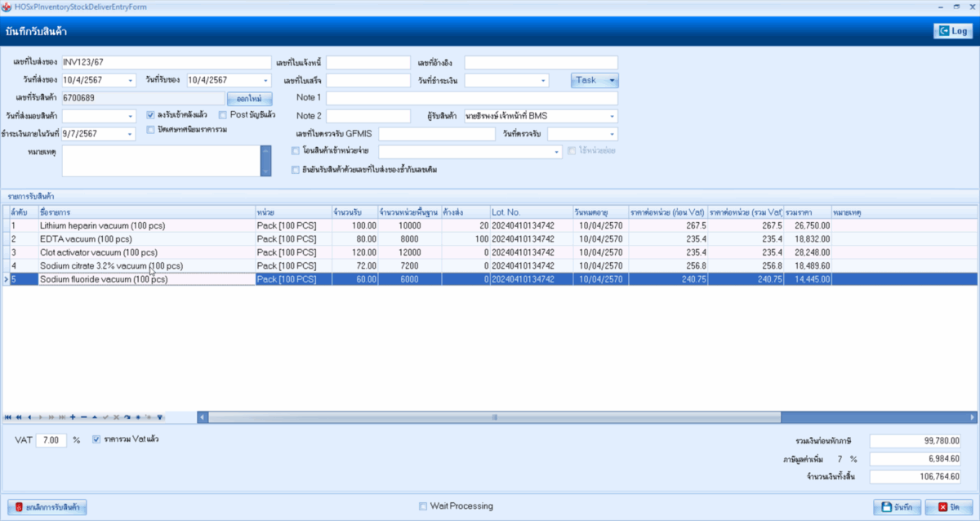Go to last record in grid navigator

coord(62,417)
